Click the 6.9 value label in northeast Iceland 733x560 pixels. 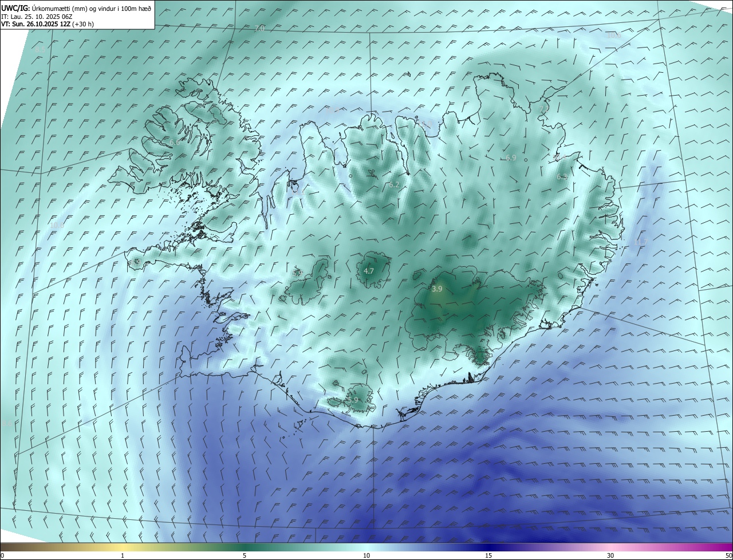[x=511, y=157]
